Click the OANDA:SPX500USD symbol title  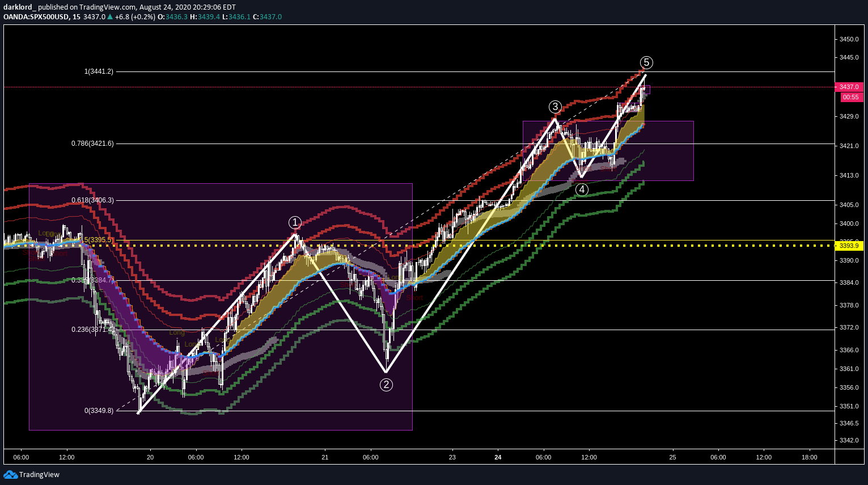pos(36,17)
